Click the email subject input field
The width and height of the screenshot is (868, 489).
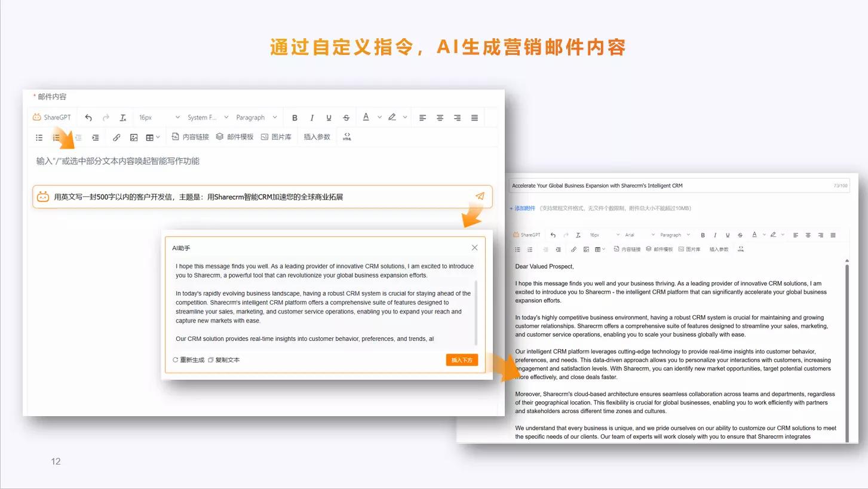click(669, 186)
